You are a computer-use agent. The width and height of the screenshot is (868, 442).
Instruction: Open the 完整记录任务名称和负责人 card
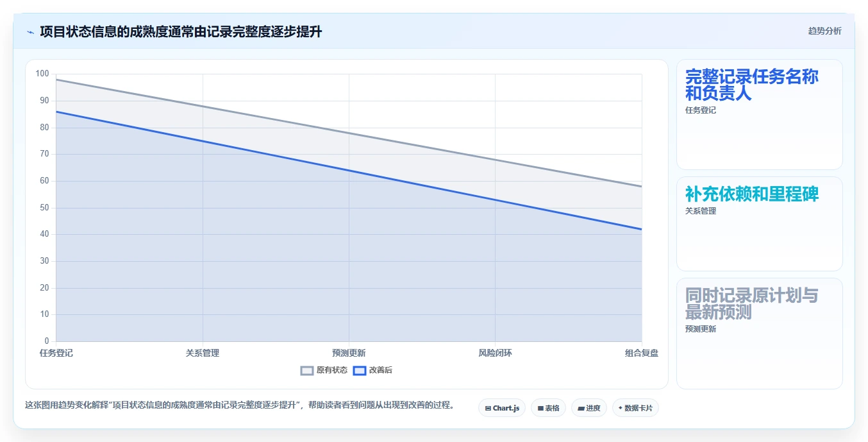click(759, 114)
